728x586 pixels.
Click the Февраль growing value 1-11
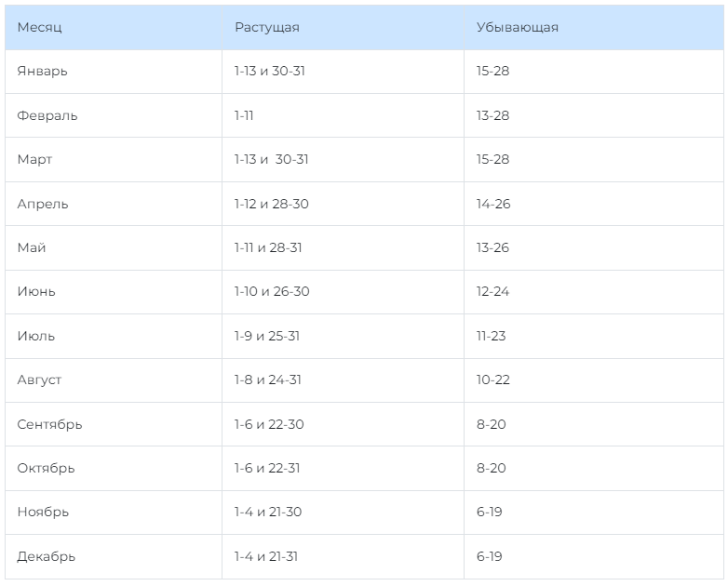click(x=244, y=115)
